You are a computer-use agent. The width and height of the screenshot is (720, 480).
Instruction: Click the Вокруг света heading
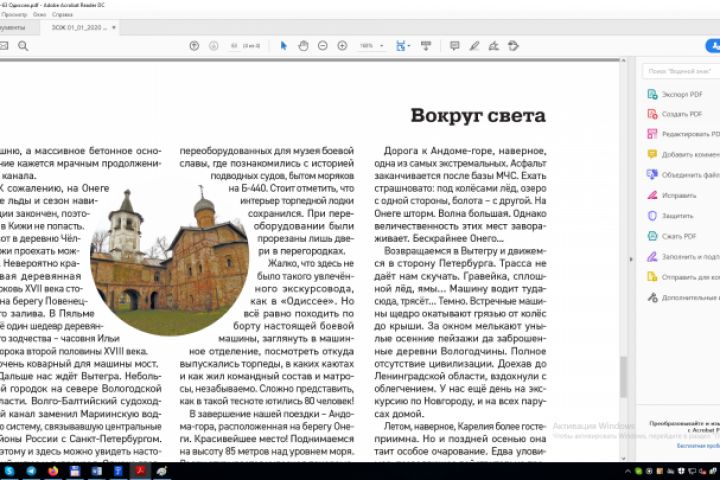pyautogui.click(x=478, y=115)
